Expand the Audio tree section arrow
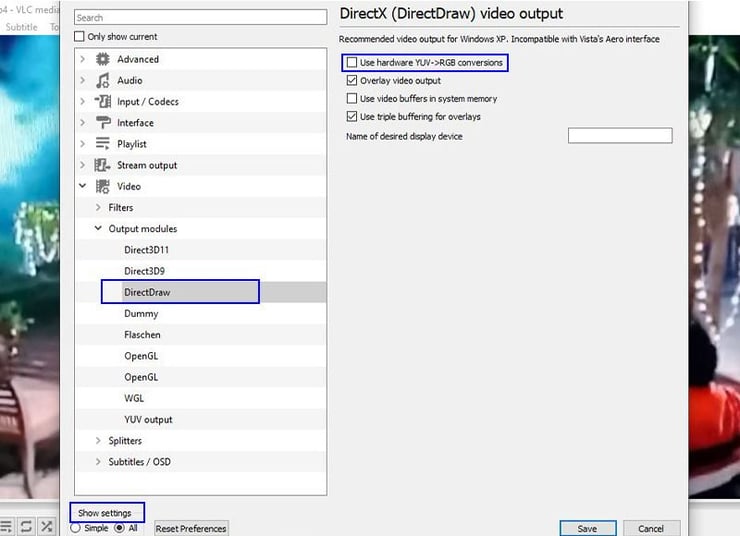Image resolution: width=740 pixels, height=536 pixels. tap(82, 80)
